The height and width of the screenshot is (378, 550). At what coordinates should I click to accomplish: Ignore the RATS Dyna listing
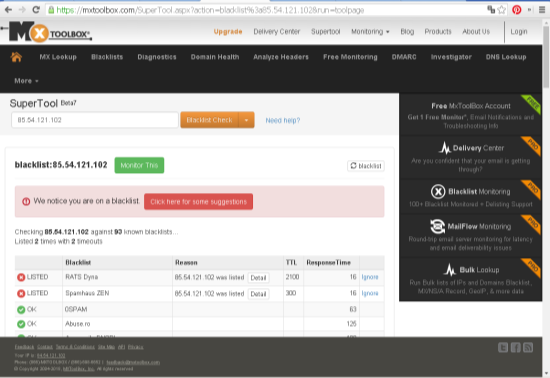(x=370, y=277)
